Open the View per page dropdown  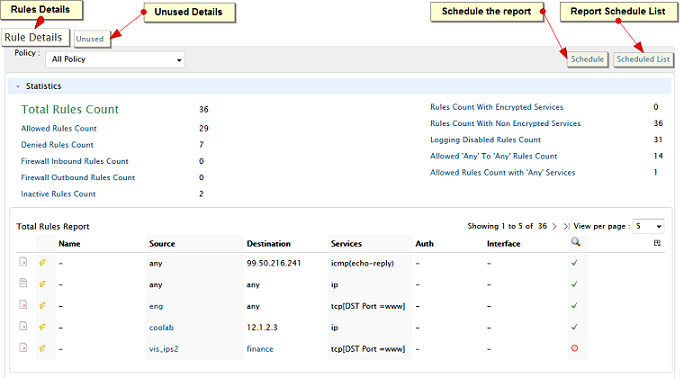tap(649, 226)
